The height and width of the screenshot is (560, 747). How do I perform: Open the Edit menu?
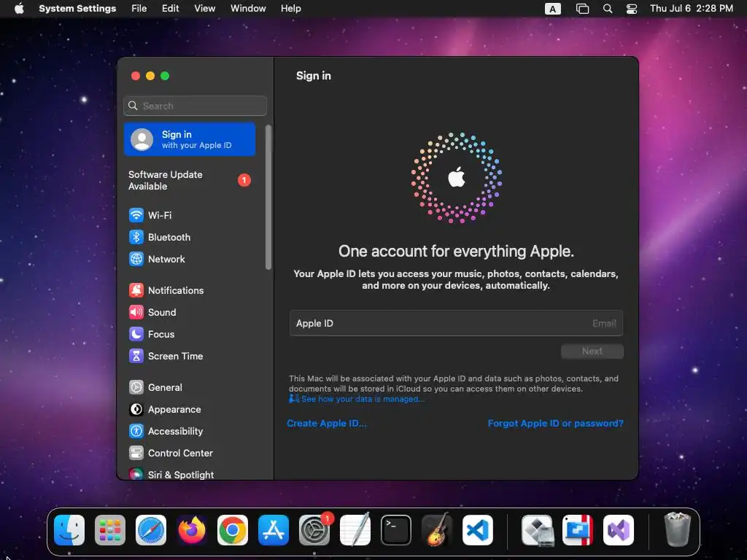click(x=170, y=9)
